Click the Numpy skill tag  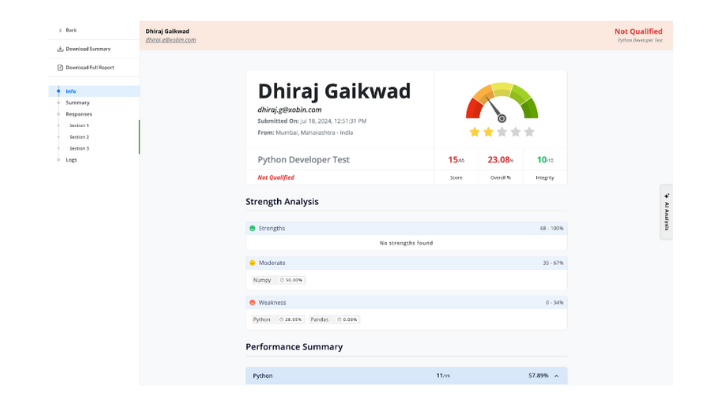point(262,280)
